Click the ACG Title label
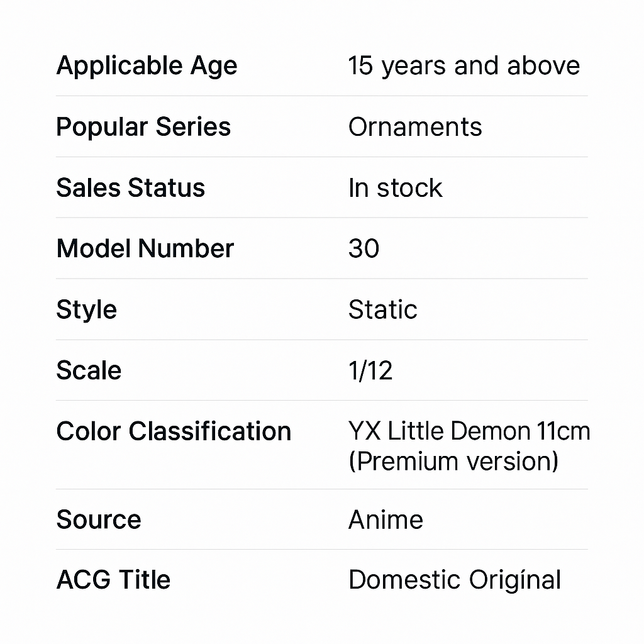 click(x=113, y=580)
